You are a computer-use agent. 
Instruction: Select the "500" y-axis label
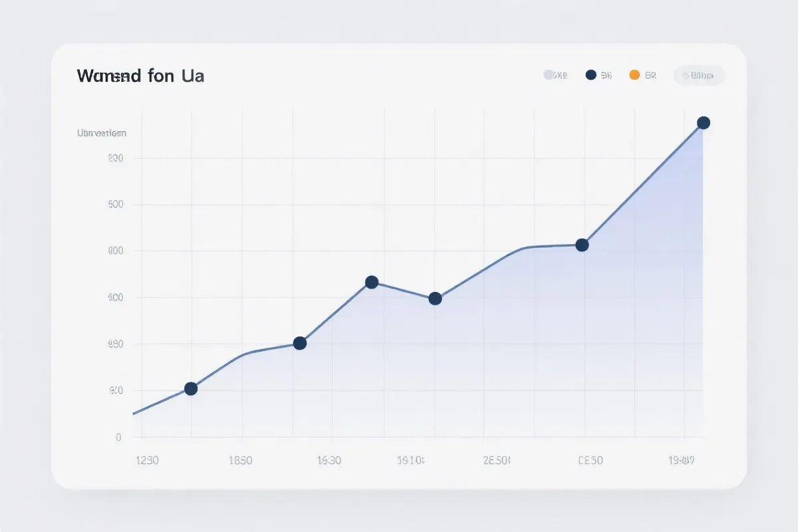coord(115,205)
